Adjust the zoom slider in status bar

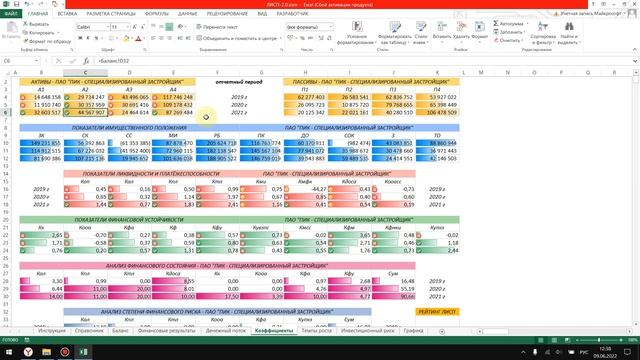599,340
